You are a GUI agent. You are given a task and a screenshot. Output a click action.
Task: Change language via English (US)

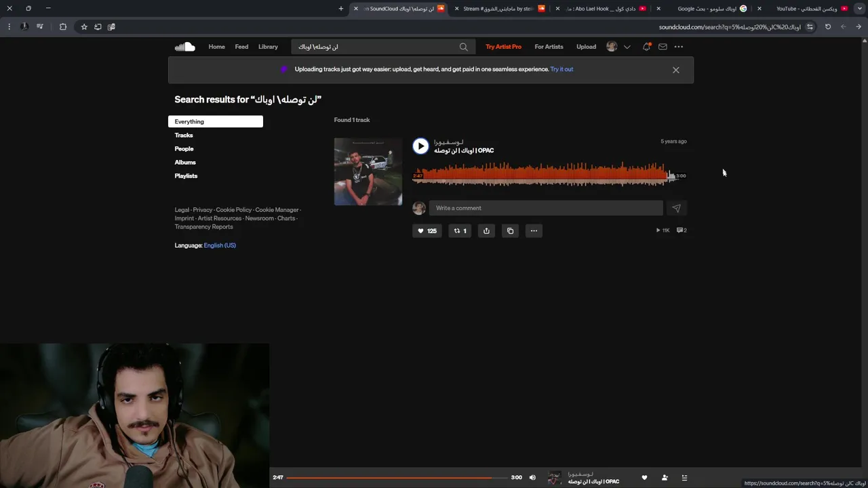220,245
